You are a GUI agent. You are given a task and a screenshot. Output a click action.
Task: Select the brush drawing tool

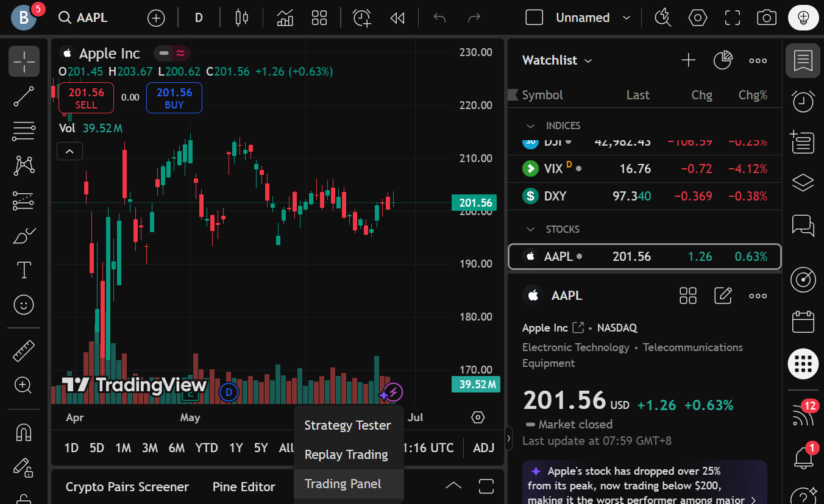tap(24, 235)
